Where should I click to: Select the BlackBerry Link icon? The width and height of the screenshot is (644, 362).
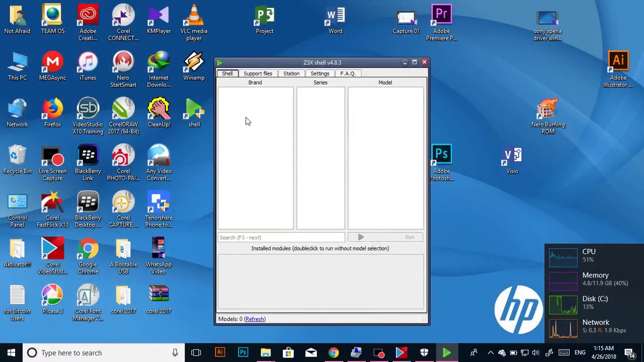tap(88, 163)
